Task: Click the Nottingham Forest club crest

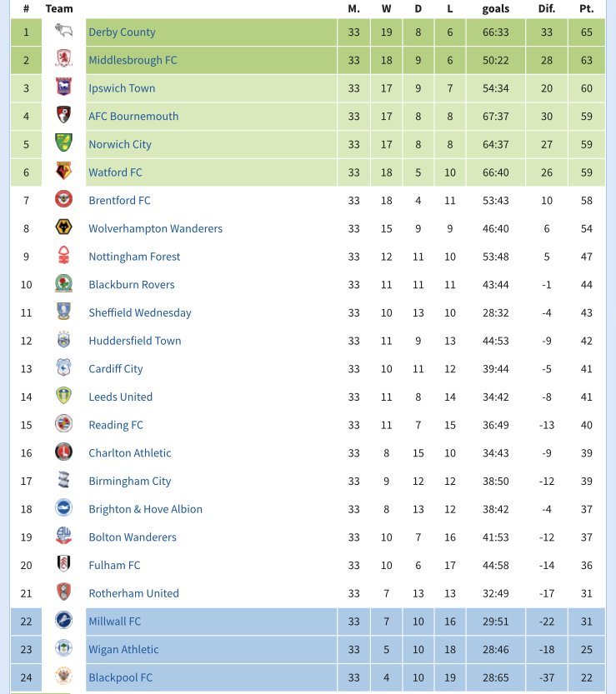Action: [63, 257]
